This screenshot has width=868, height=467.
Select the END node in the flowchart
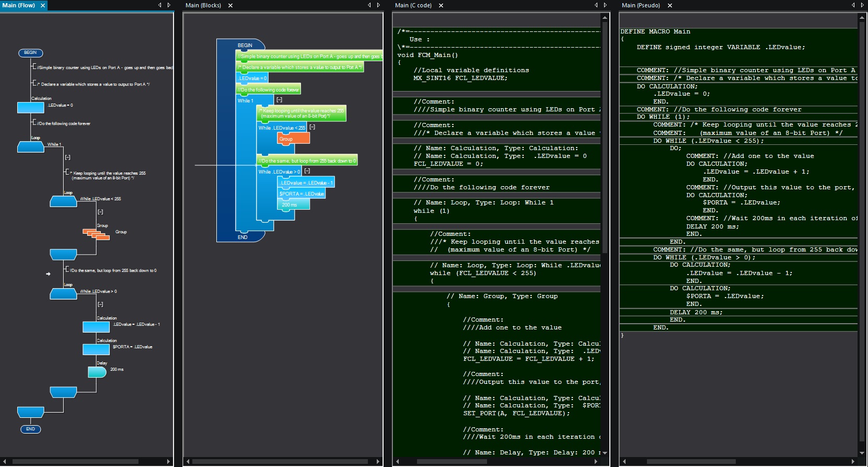(x=30, y=429)
